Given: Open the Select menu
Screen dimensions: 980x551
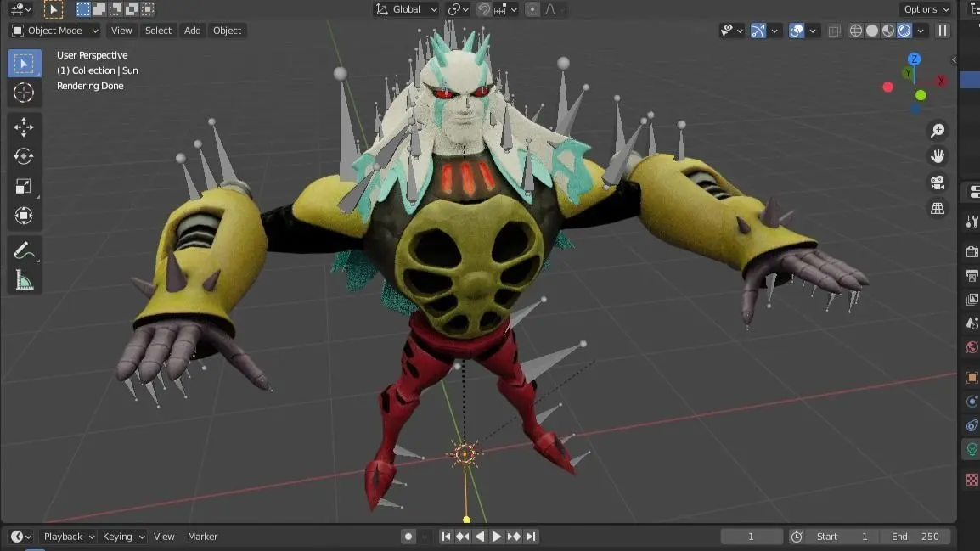Looking at the screenshot, I should point(158,31).
